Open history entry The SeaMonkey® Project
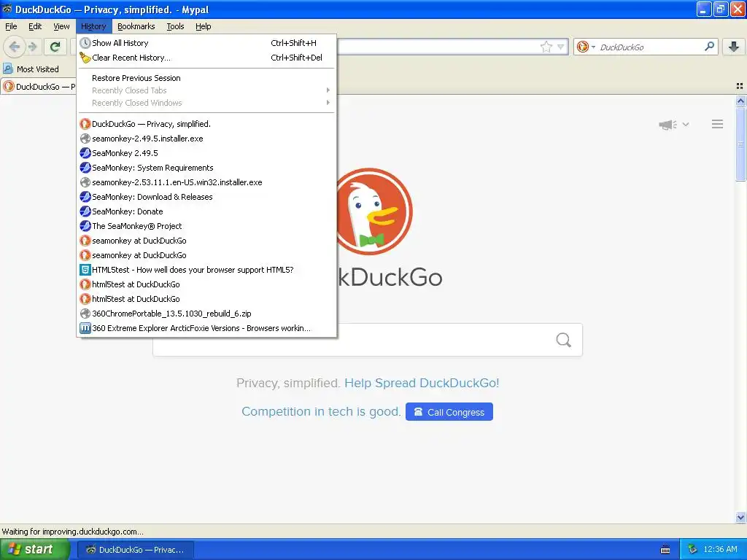The image size is (747, 560). [206, 226]
